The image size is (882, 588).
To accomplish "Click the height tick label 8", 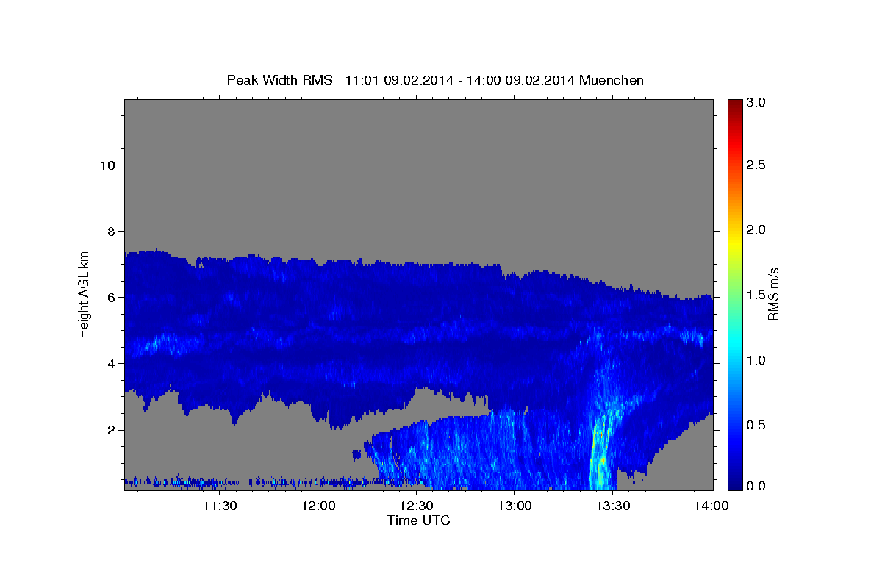I will [x=110, y=231].
